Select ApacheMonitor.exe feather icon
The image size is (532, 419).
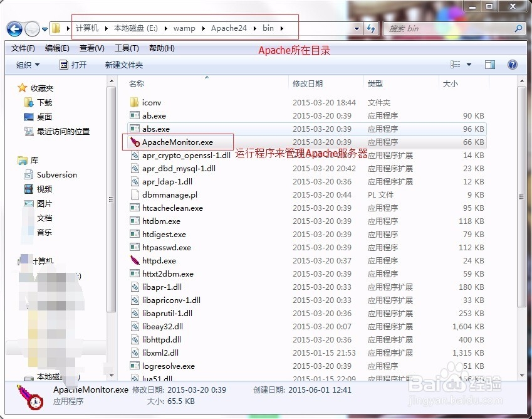click(x=135, y=142)
